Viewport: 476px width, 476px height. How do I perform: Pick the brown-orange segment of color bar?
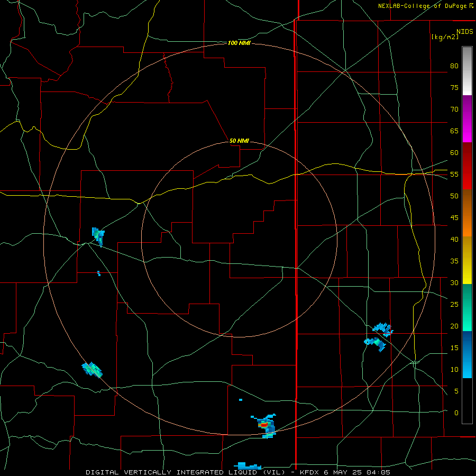pos(467,213)
